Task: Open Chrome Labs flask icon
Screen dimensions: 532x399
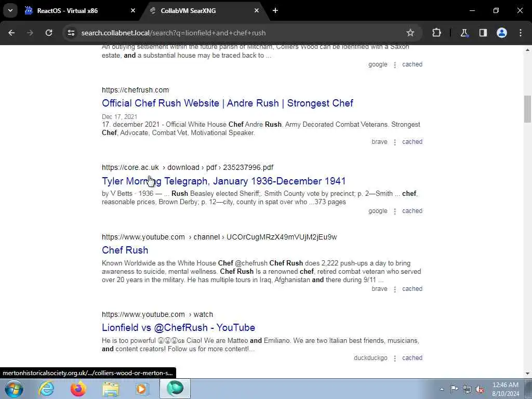Action: [464, 33]
